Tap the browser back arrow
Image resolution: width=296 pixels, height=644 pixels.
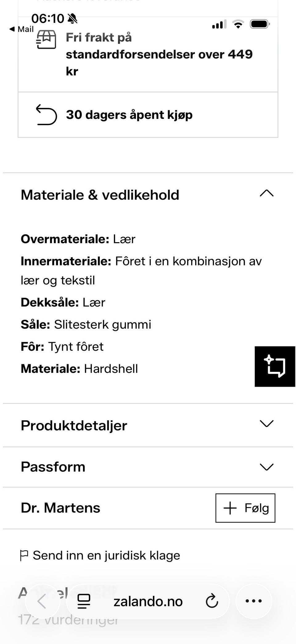point(42,601)
